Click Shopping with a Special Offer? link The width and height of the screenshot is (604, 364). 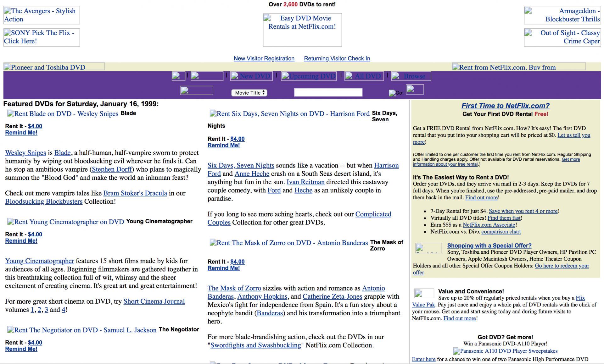tap(489, 245)
